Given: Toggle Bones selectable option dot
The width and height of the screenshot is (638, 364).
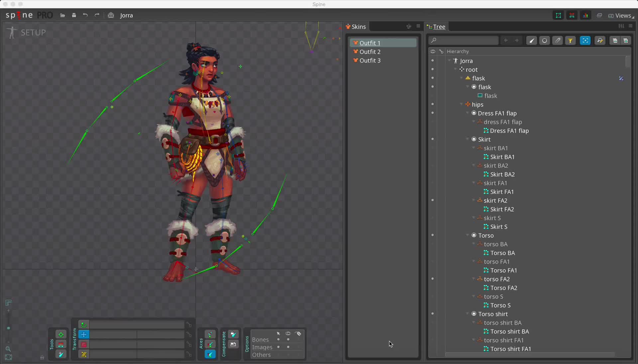Looking at the screenshot, I should click(278, 339).
